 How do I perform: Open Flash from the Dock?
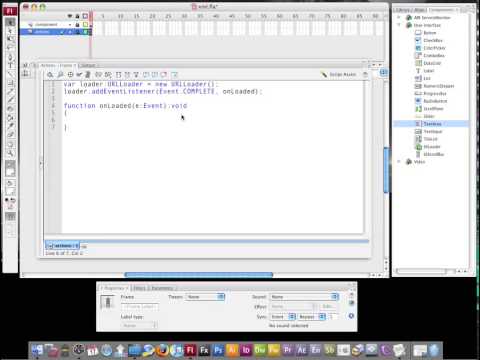click(190, 350)
